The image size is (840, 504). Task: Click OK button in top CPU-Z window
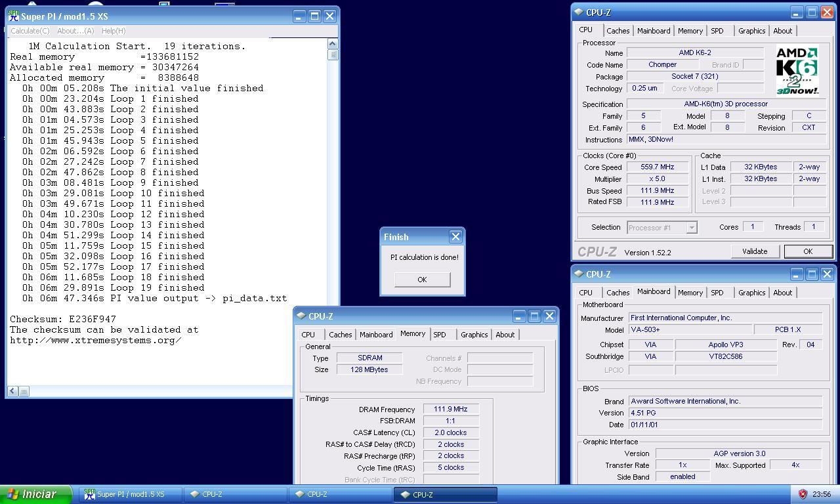pos(808,251)
